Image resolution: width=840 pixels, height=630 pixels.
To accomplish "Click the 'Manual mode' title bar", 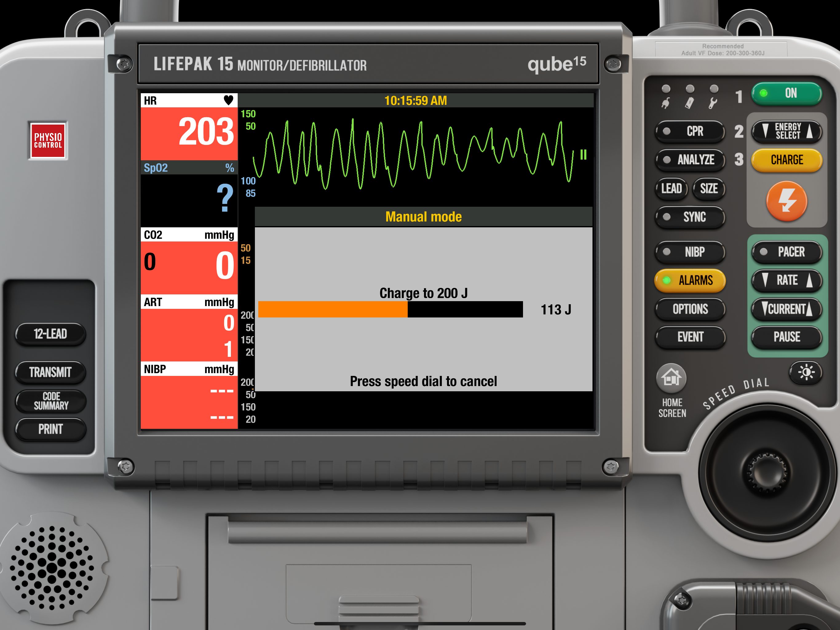I will pos(423,217).
